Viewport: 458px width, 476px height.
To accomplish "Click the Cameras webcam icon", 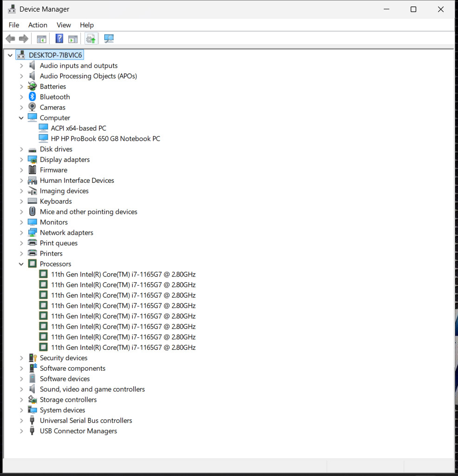I will (32, 107).
